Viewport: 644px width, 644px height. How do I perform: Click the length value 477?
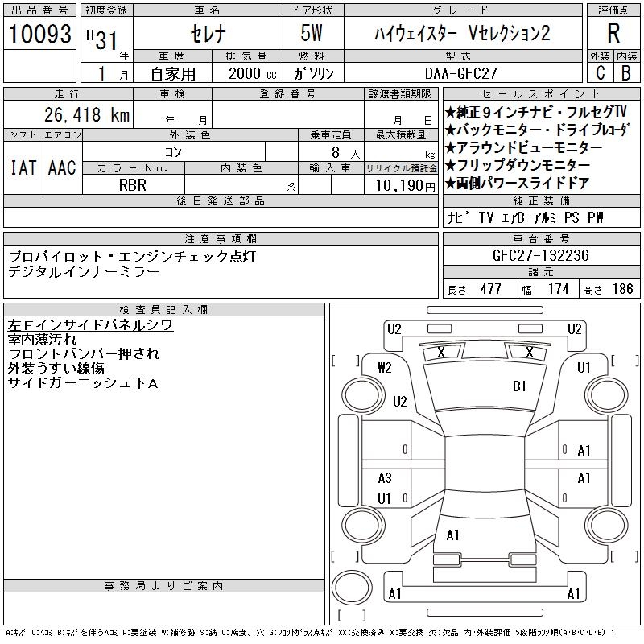[491, 289]
